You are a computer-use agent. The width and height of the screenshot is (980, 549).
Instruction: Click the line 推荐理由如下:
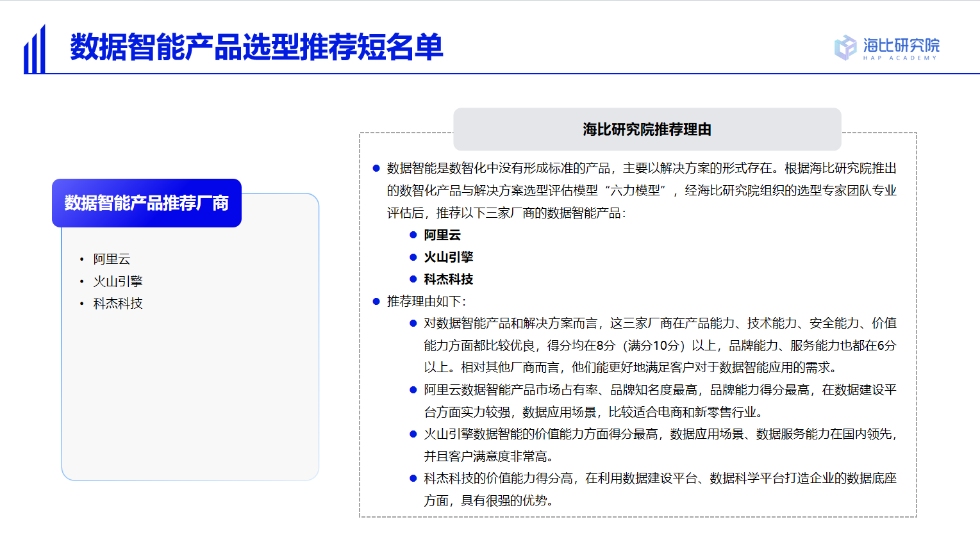click(x=427, y=301)
